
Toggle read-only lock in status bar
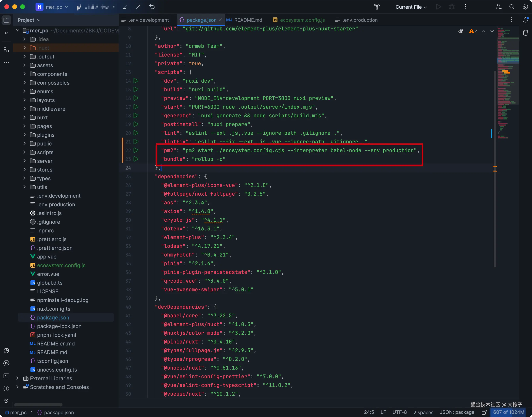[x=484, y=412]
